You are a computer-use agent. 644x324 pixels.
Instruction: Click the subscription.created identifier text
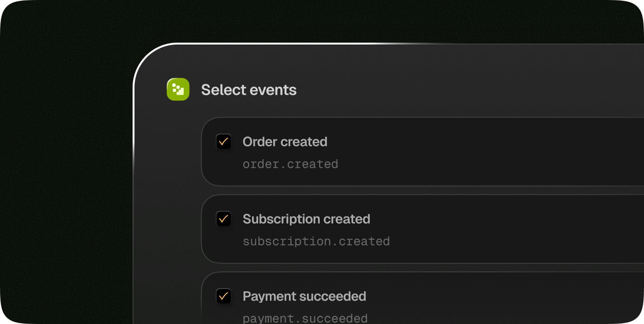tap(316, 241)
